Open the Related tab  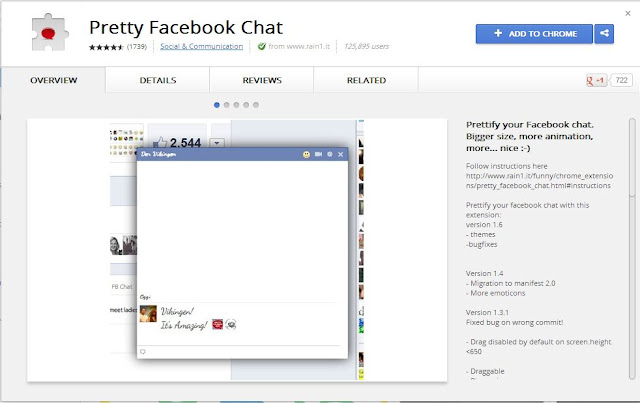(x=366, y=80)
